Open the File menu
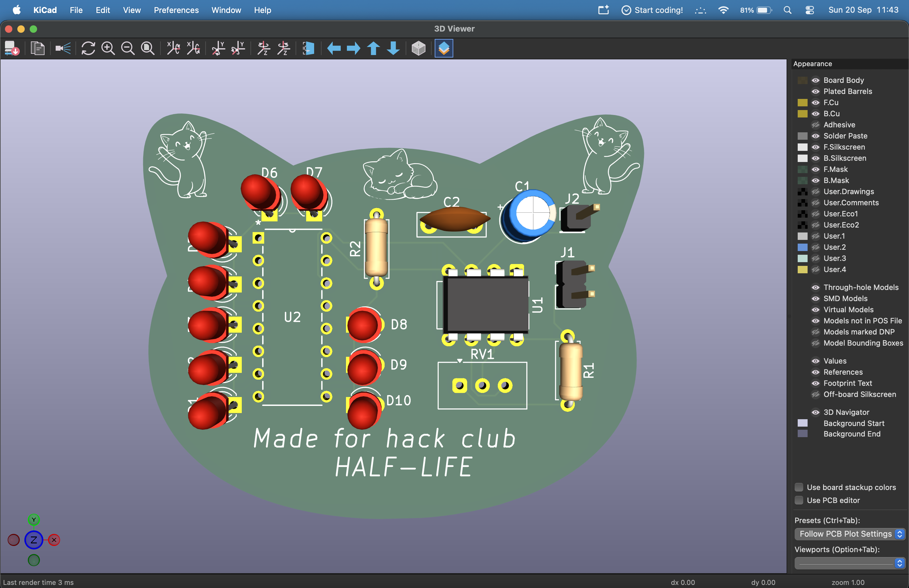This screenshot has height=588, width=909. coord(76,10)
